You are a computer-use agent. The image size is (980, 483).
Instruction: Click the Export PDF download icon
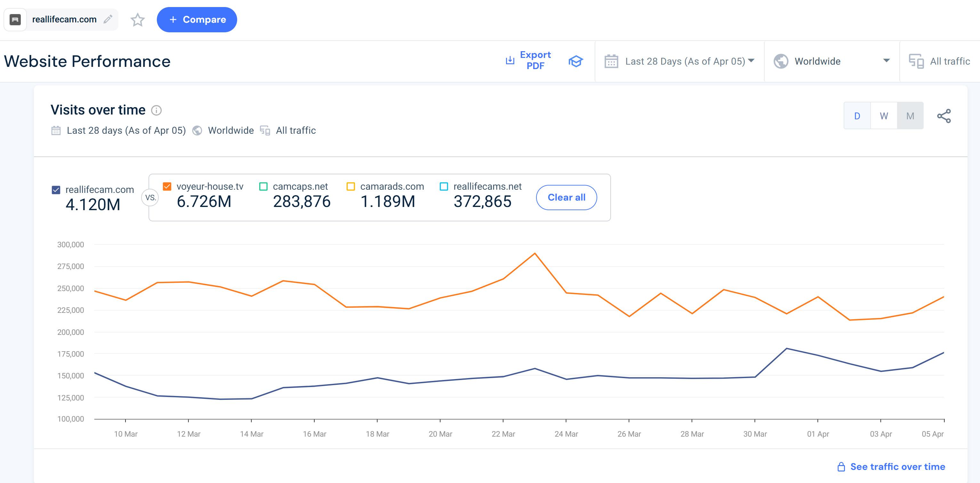[510, 60]
